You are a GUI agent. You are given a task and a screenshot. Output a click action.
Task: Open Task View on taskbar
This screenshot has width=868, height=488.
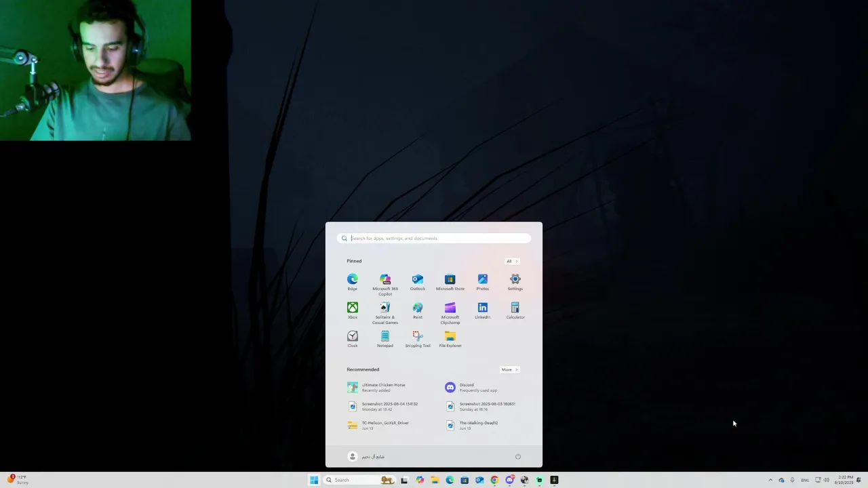(x=404, y=480)
